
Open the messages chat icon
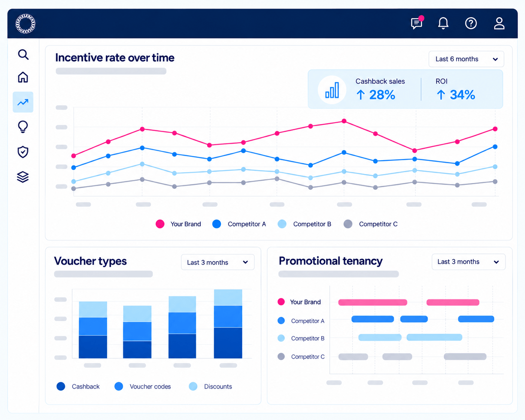417,23
